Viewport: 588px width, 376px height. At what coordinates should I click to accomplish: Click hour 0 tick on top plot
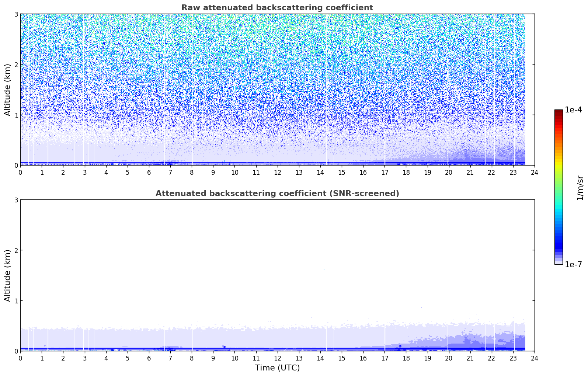click(20, 172)
